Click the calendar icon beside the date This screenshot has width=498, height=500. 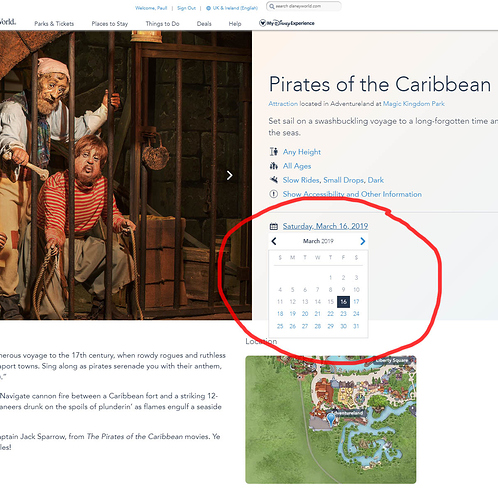click(x=274, y=226)
